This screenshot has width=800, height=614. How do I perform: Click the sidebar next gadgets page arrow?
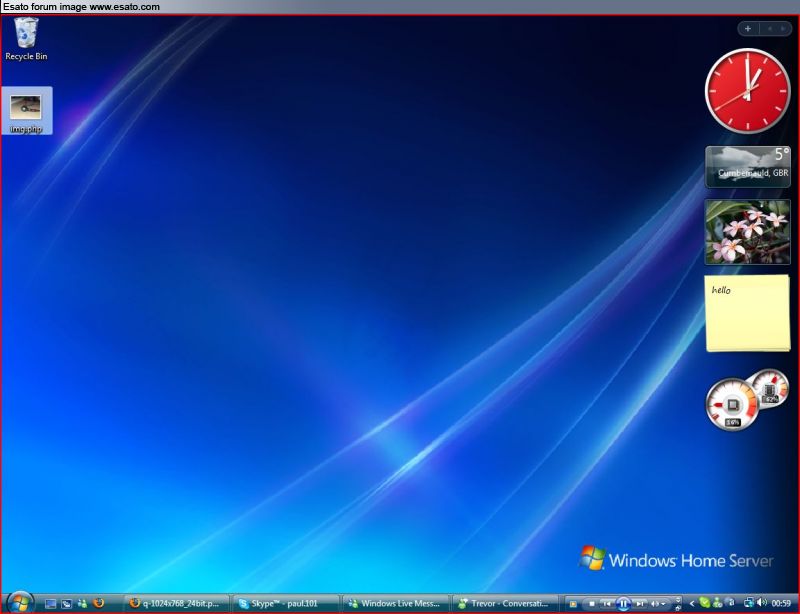tap(783, 29)
